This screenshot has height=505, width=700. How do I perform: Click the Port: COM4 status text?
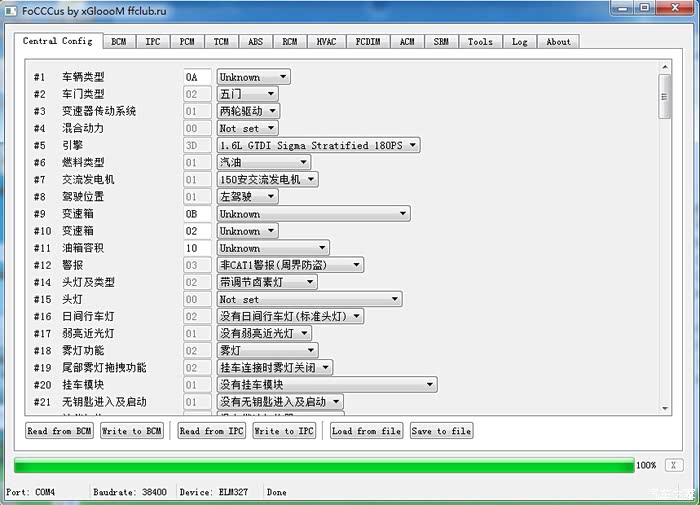pos(30,492)
